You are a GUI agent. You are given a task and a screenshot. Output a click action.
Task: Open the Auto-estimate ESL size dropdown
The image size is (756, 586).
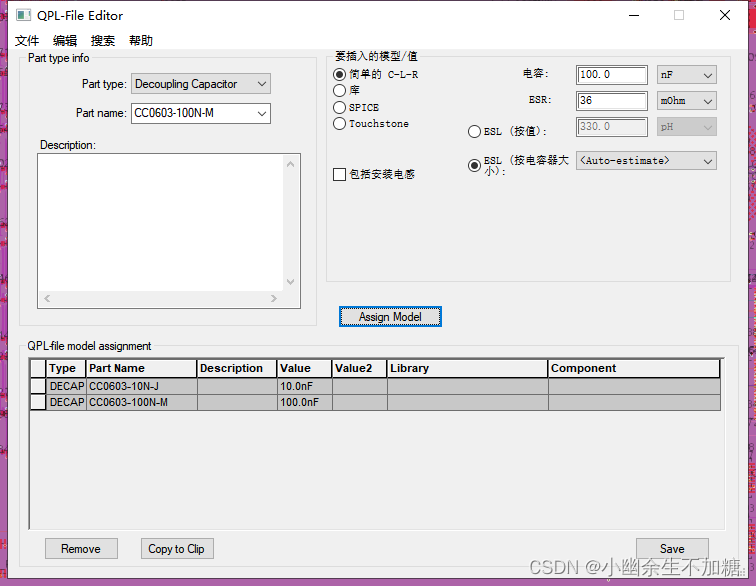point(646,161)
